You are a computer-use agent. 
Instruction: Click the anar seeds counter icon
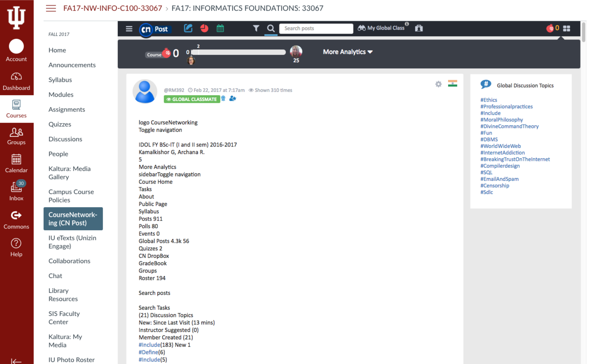click(x=552, y=28)
